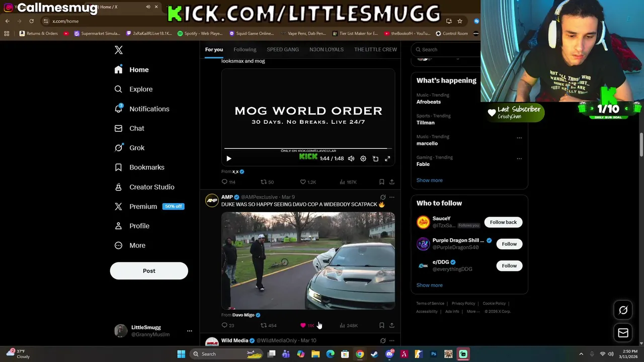This screenshot has height=362, width=644.
Task: Open the AMP car video thumbnail
Action: click(x=308, y=260)
